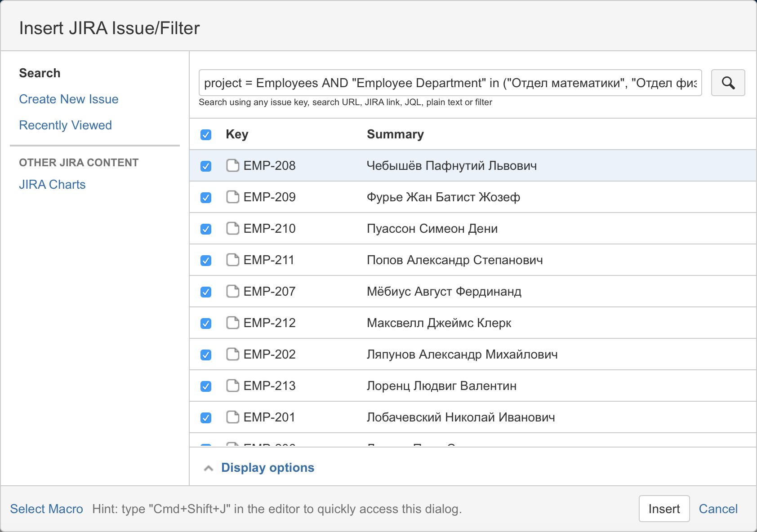Click the issue type icon beside EMP-210
The height and width of the screenshot is (532, 757).
[232, 229]
